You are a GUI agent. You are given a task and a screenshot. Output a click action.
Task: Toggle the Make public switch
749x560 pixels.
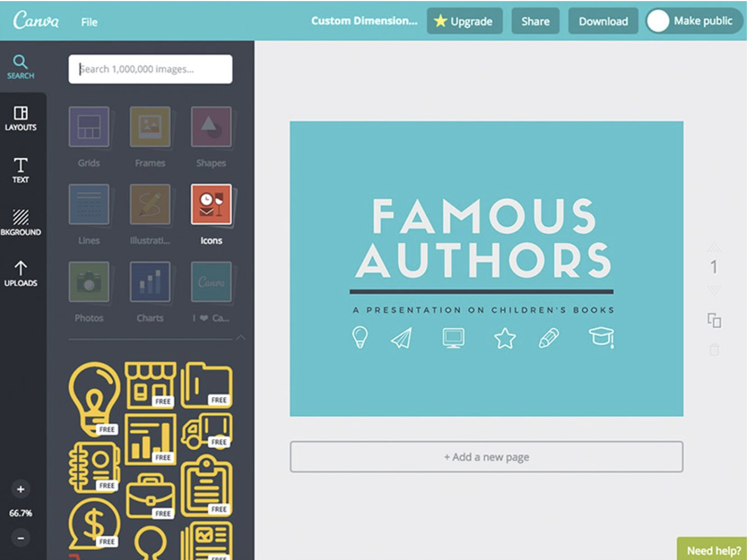tap(658, 21)
